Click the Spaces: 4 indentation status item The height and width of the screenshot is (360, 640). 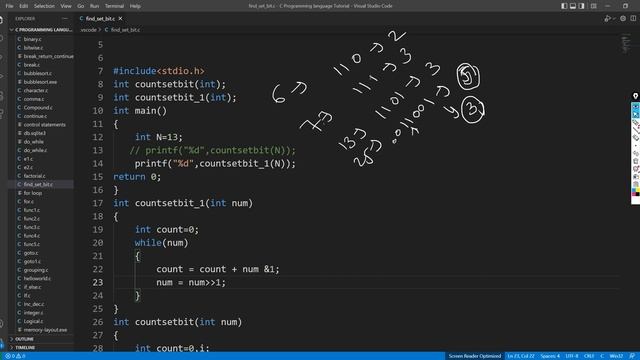[550, 356]
